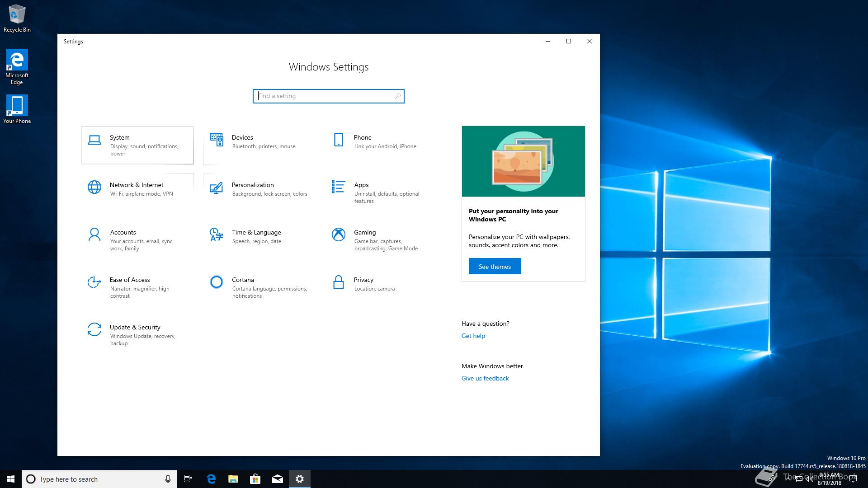Select Devices category label
The height and width of the screenshot is (488, 868).
242,137
